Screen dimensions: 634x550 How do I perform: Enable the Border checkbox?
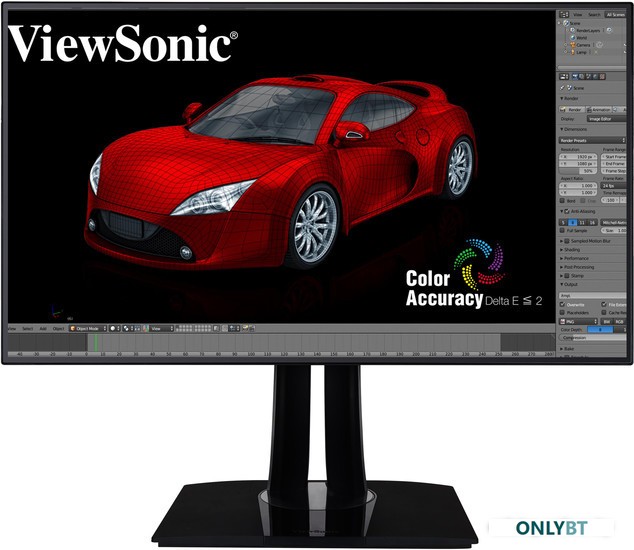[x=562, y=201]
